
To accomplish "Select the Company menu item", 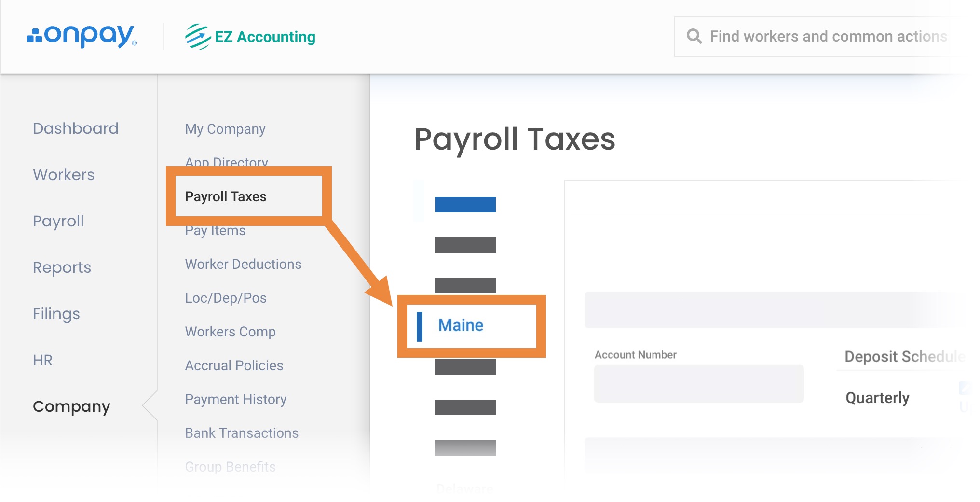I will pyautogui.click(x=71, y=406).
